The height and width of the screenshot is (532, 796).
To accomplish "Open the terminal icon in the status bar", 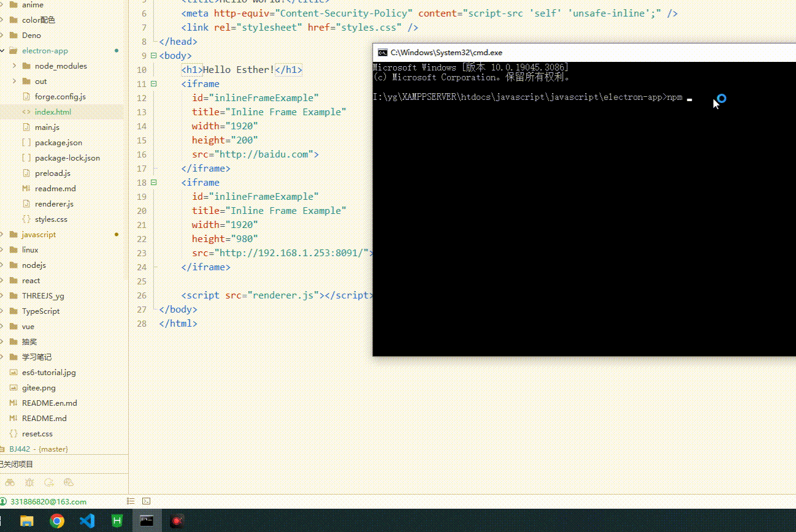I will 147,501.
